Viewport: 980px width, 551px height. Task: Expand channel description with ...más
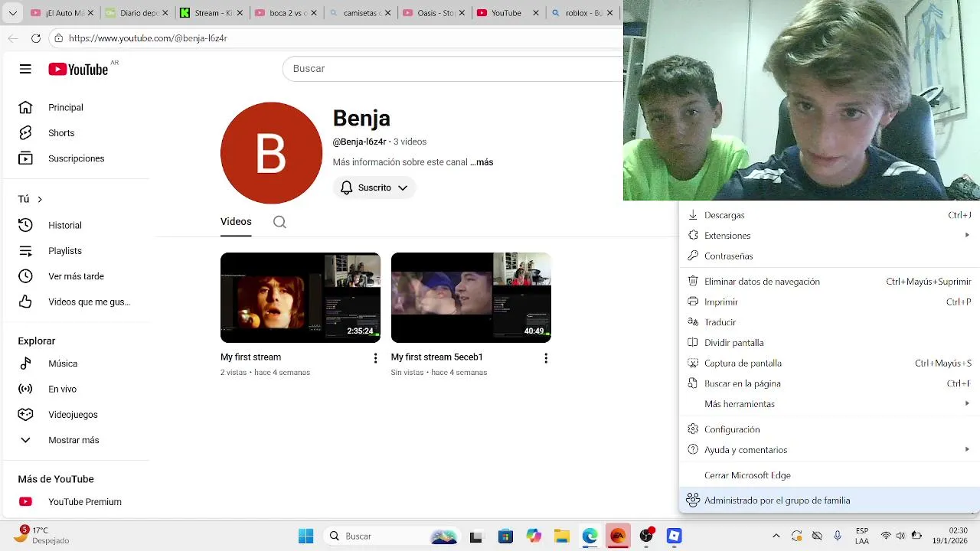click(482, 162)
